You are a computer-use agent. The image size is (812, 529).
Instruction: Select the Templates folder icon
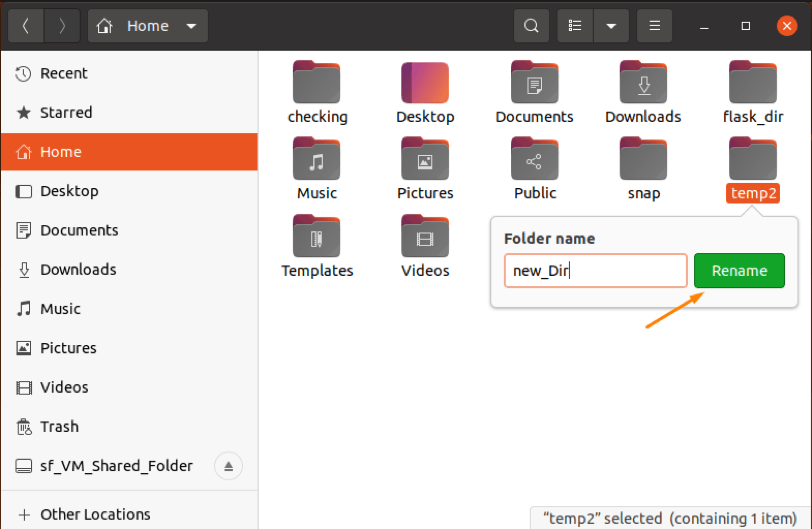316,236
